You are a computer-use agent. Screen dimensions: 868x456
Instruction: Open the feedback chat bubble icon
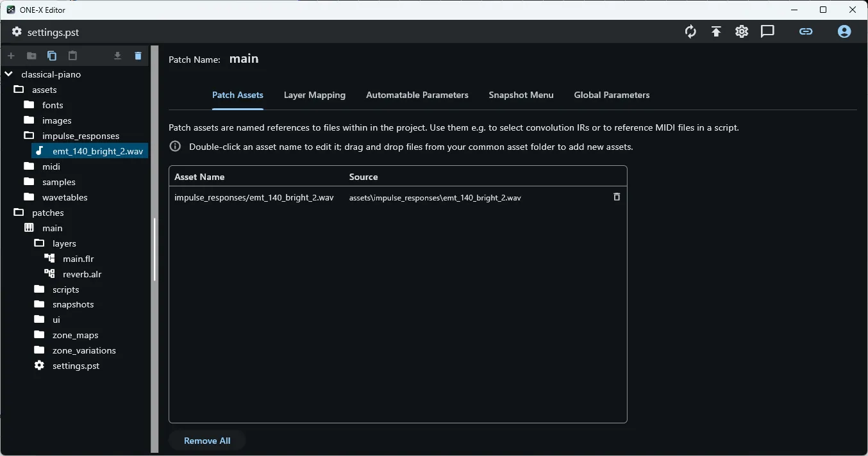click(x=767, y=31)
